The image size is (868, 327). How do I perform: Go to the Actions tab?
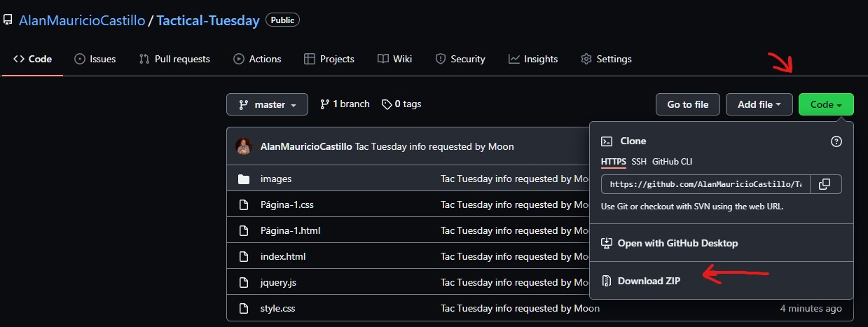point(257,59)
